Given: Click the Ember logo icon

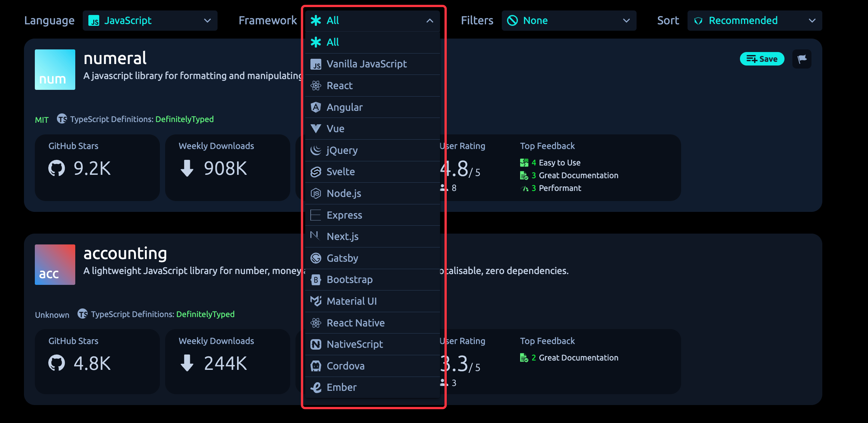Looking at the screenshot, I should (x=316, y=387).
